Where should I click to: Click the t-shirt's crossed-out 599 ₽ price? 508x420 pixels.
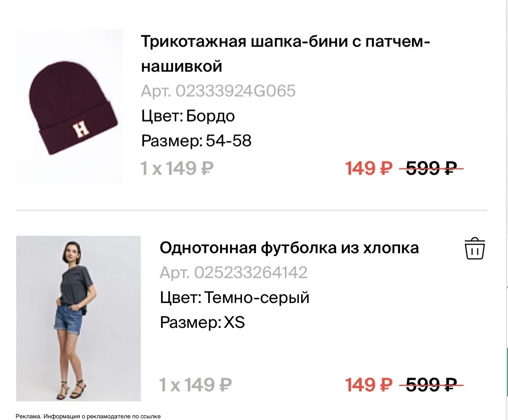click(431, 385)
